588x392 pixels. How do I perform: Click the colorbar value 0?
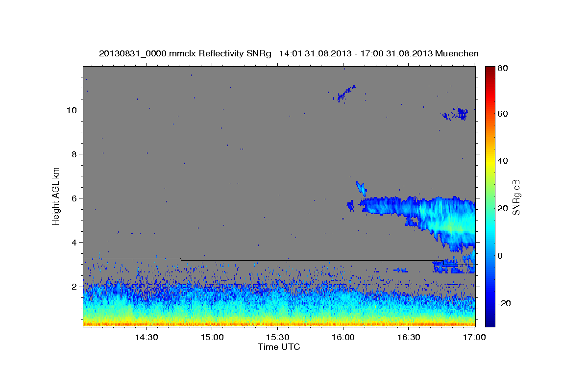[x=500, y=256]
